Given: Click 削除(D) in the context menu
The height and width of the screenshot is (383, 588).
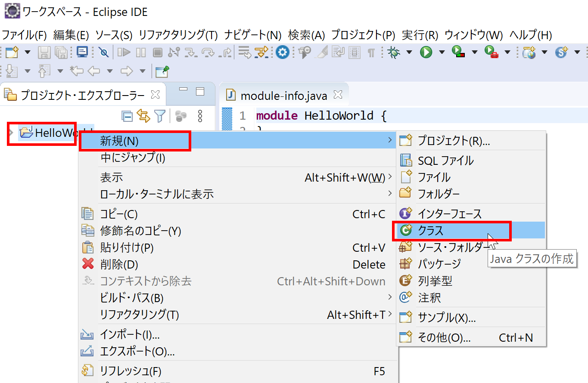Looking at the screenshot, I should point(238,264).
